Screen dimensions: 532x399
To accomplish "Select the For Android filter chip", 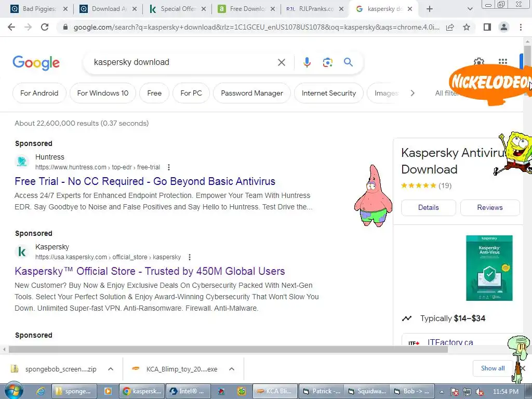I will (x=39, y=93).
